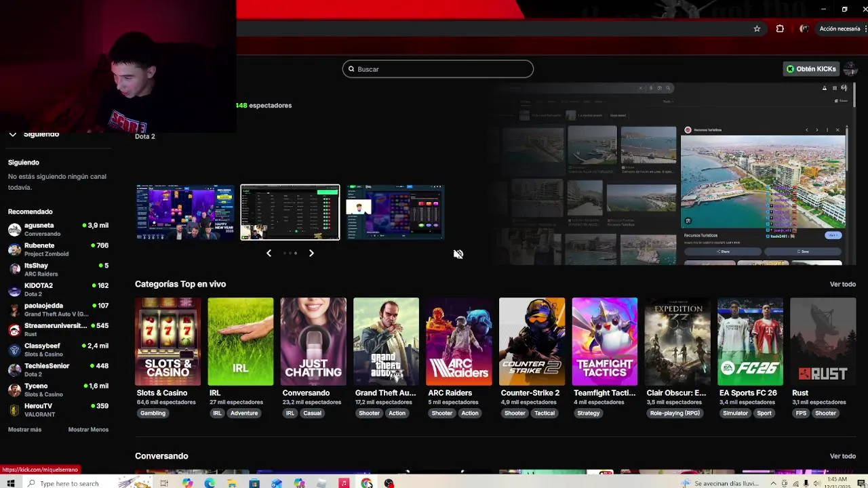Go to previous featured stream arrow

click(x=269, y=253)
